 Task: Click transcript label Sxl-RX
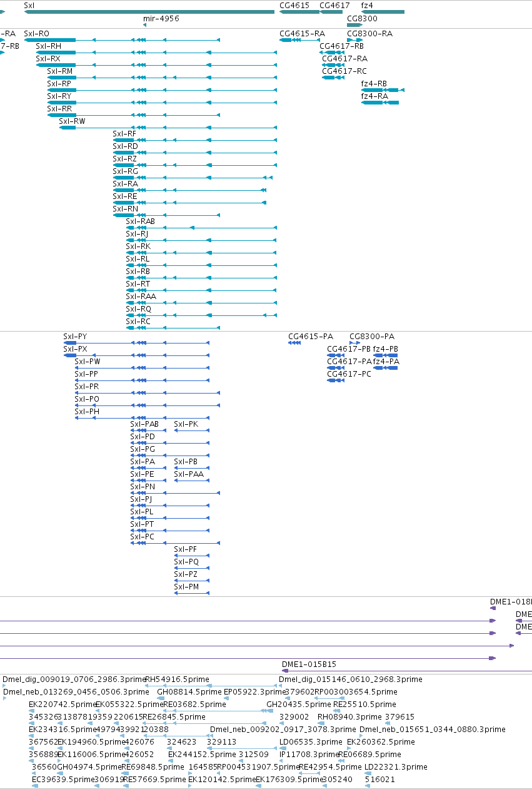(48, 59)
